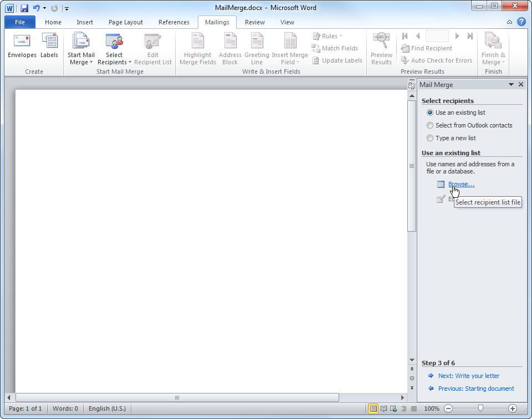Select the 'Type a new list' option
The width and height of the screenshot is (532, 419).
tap(430, 138)
